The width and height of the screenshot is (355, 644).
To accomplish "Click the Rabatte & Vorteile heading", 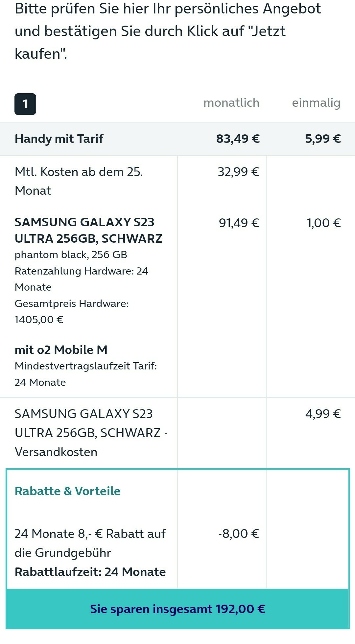I will click(x=68, y=491).
